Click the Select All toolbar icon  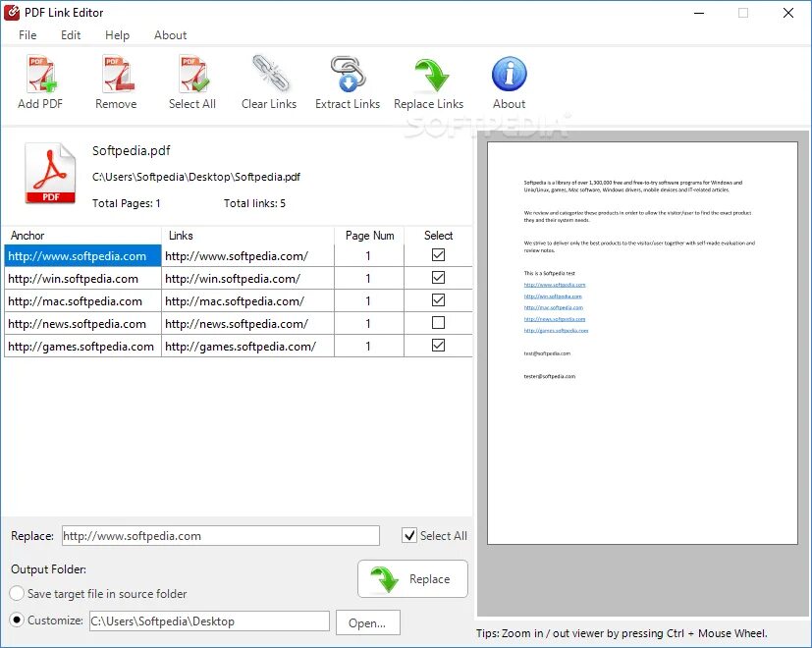pyautogui.click(x=193, y=74)
